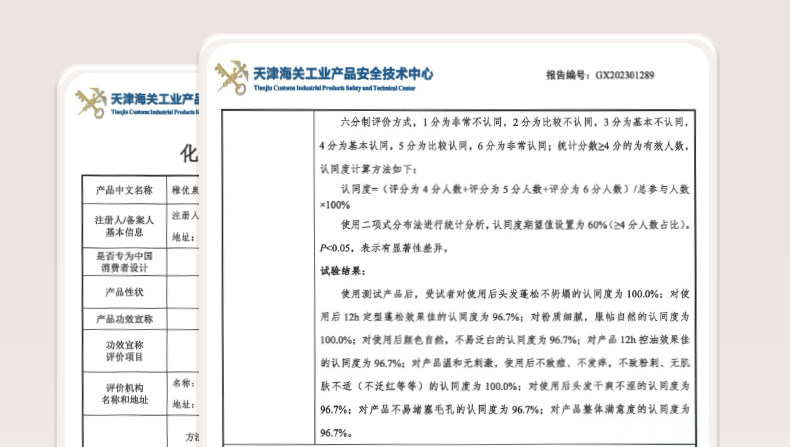This screenshot has height=447, width=790.
Task: Click the 地址: label in 评价机构 row
Action: click(x=183, y=404)
